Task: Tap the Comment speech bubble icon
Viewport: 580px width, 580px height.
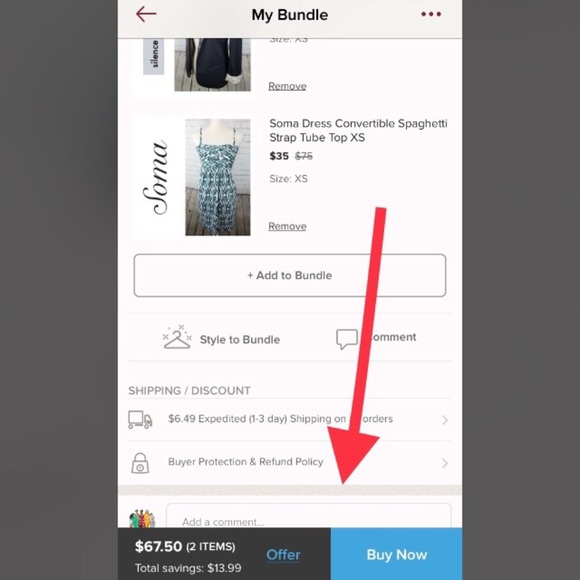Action: 347,339
